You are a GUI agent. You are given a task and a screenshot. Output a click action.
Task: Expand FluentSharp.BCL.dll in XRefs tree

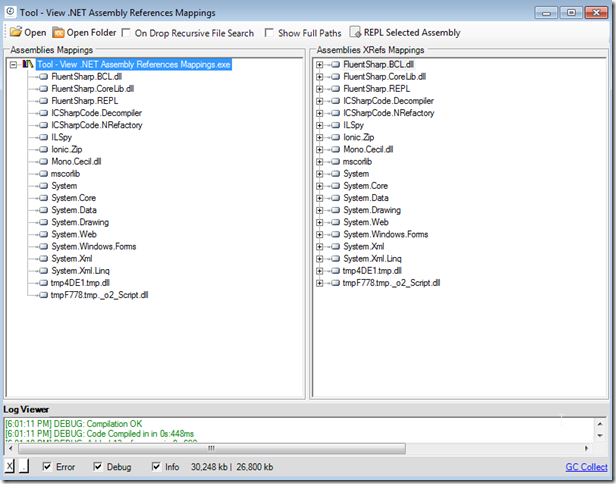[x=319, y=64]
